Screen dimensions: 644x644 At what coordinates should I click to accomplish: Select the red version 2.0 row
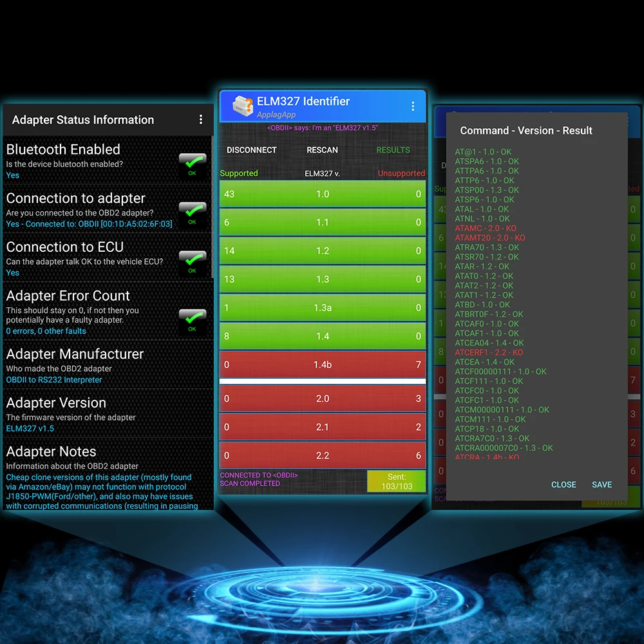tap(323, 399)
